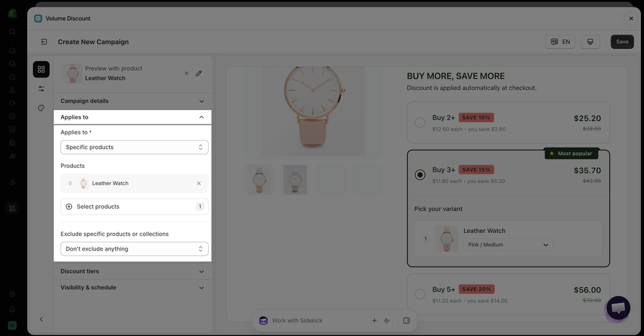Open Shopify admin search icon
Image resolution: width=644 pixels, height=336 pixels.
13,31
